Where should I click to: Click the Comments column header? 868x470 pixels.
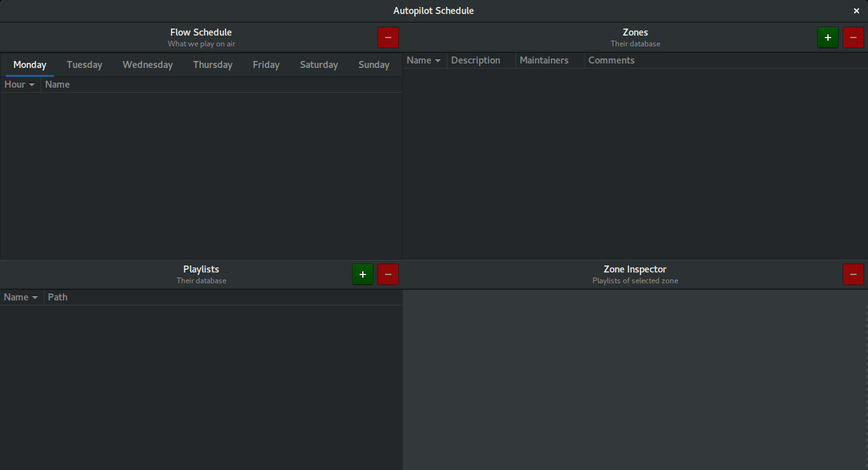[x=611, y=60]
